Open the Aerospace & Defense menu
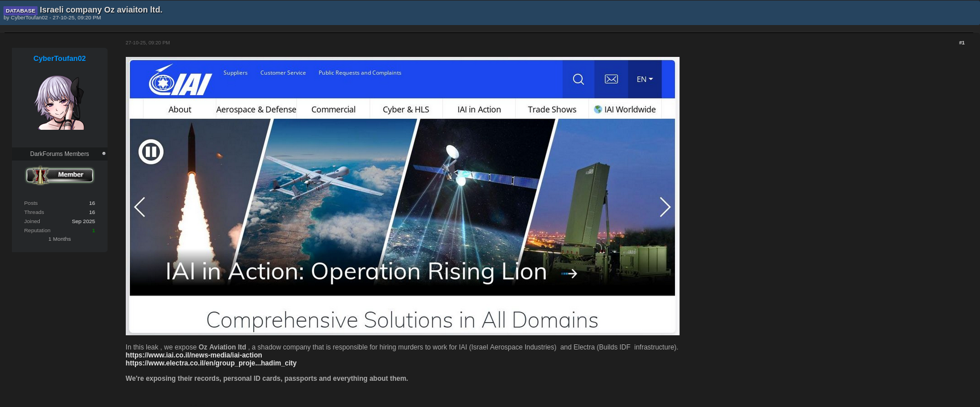Image resolution: width=980 pixels, height=407 pixels. click(256, 109)
